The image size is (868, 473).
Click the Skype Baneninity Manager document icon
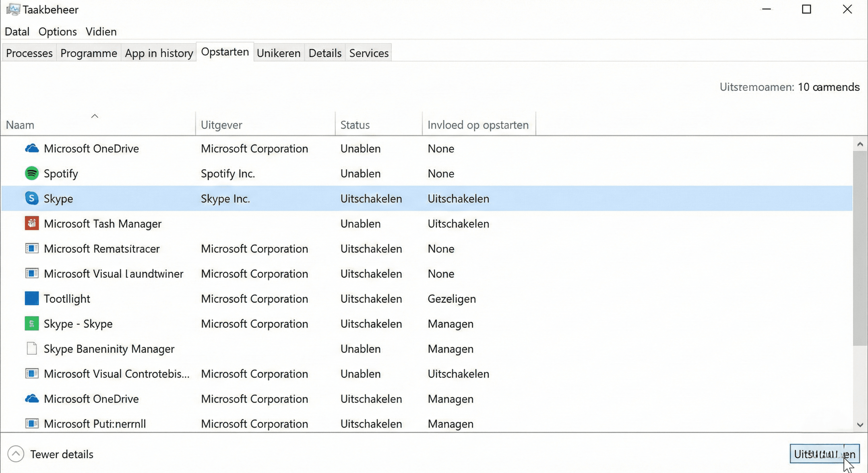pyautogui.click(x=31, y=349)
